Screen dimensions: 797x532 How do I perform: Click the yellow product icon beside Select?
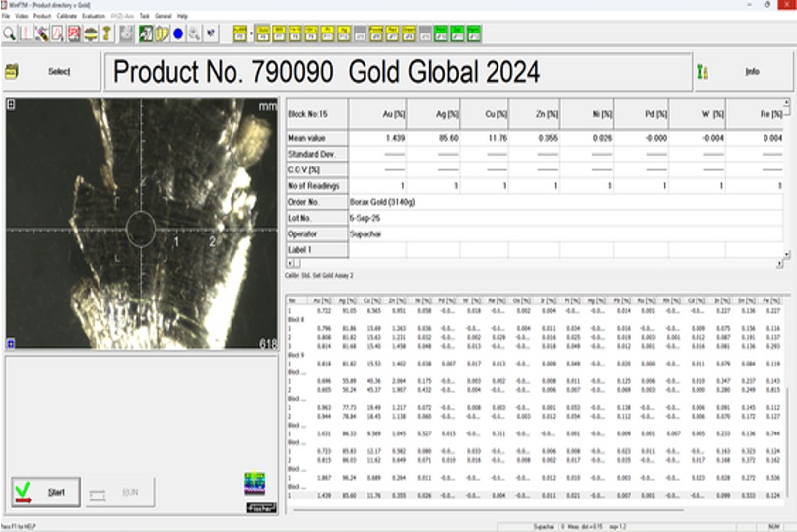(x=12, y=72)
